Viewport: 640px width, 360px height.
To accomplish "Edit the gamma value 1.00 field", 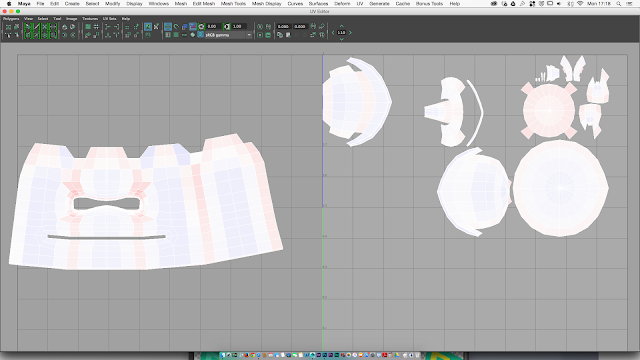I will [239, 26].
